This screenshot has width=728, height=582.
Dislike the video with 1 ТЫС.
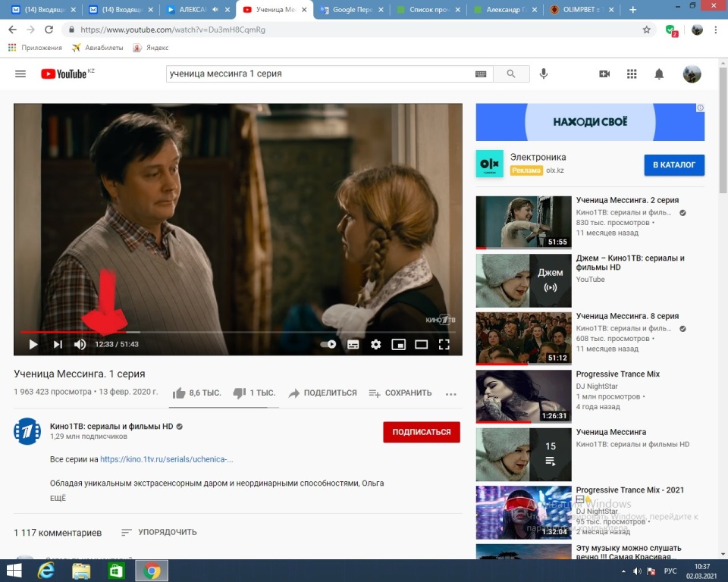tap(254, 393)
